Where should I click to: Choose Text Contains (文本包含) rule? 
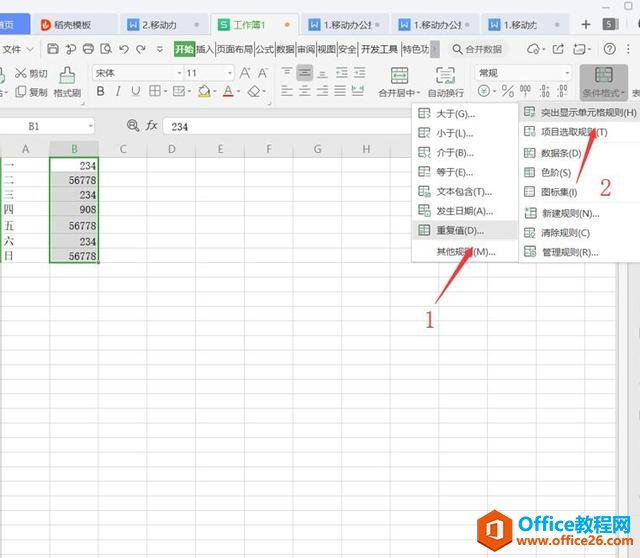464,191
